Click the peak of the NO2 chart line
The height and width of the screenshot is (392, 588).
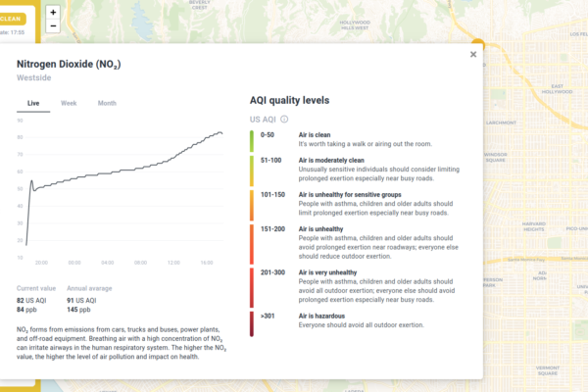click(x=219, y=131)
